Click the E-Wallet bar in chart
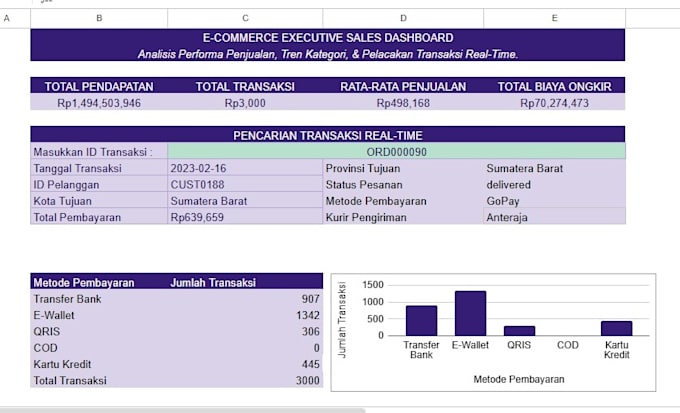The height and width of the screenshot is (413, 680). [x=470, y=313]
